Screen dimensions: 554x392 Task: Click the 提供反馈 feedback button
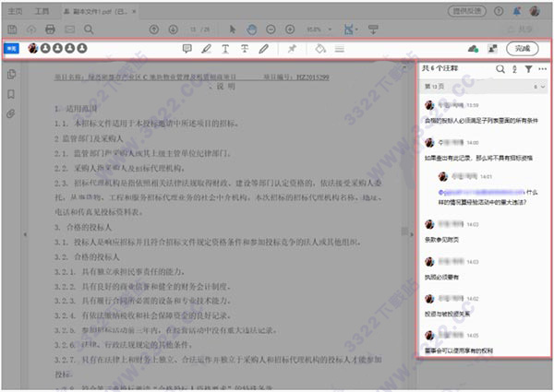pos(466,11)
